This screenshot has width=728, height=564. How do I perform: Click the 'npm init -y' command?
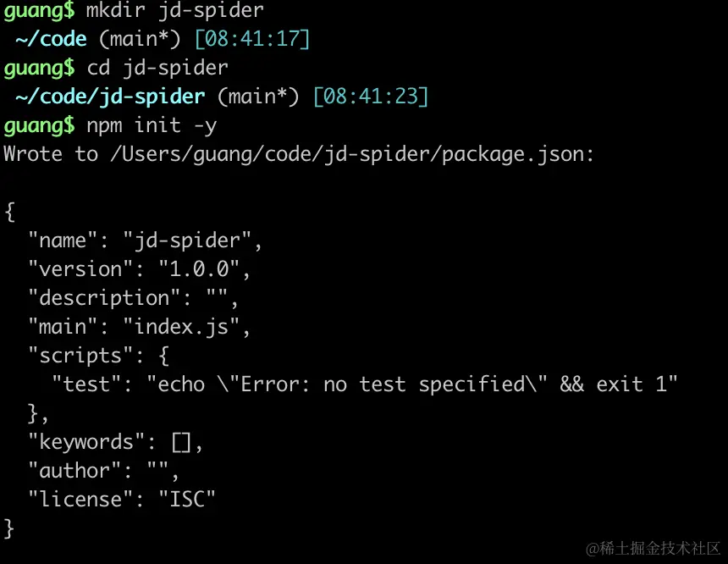[x=152, y=126]
